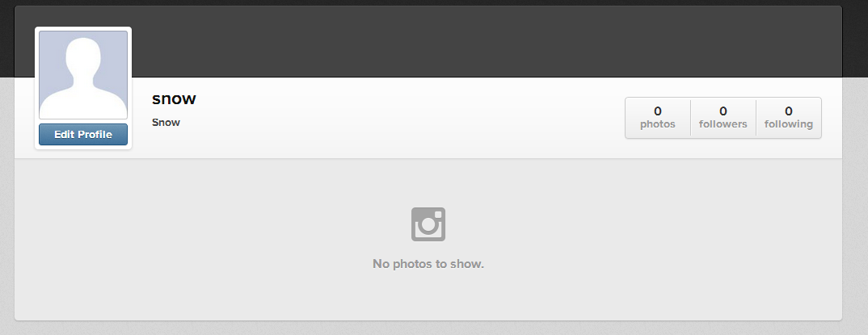Click the zero above the followers label
Viewport: 868px width, 335px height.
click(x=723, y=111)
